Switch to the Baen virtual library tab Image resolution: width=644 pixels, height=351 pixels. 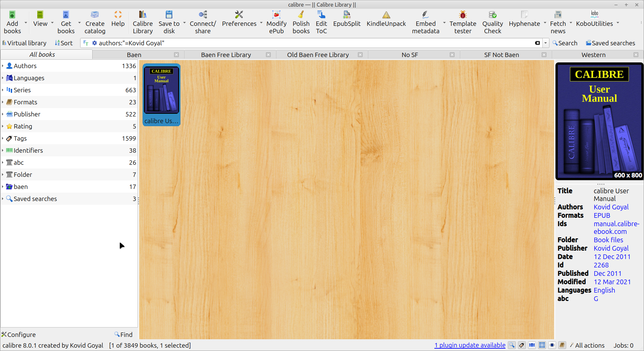[134, 55]
